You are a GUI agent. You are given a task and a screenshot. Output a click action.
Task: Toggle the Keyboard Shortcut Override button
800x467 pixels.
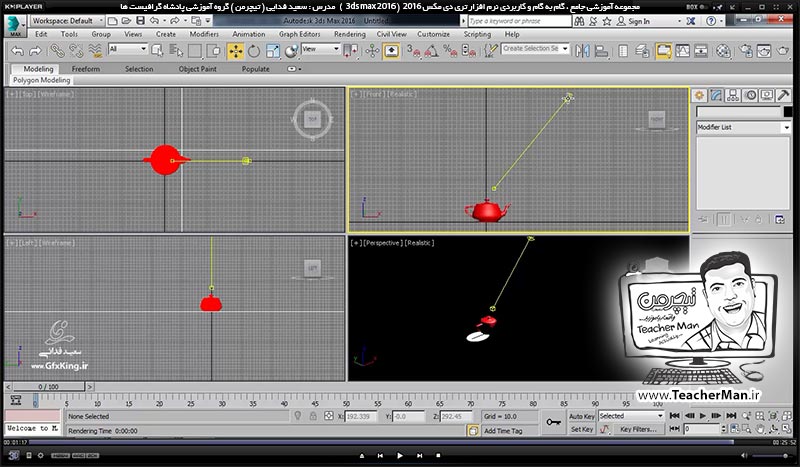(391, 51)
